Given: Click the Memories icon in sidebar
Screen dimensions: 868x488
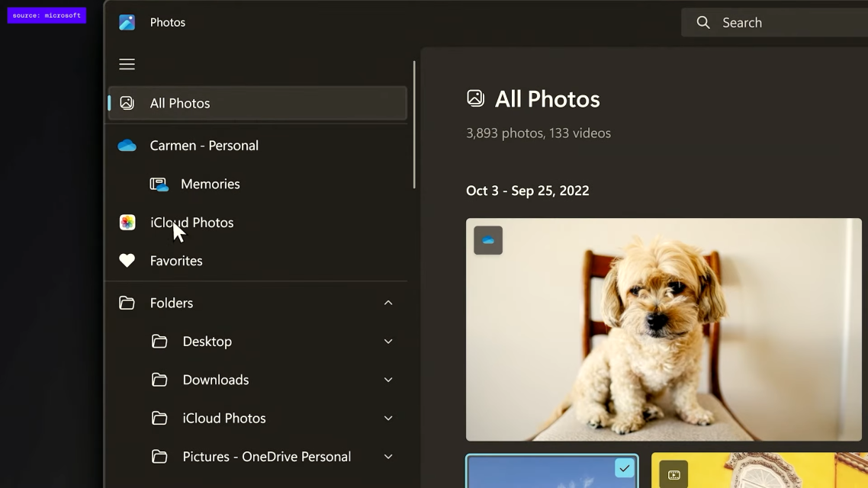Looking at the screenshot, I should 159,185.
